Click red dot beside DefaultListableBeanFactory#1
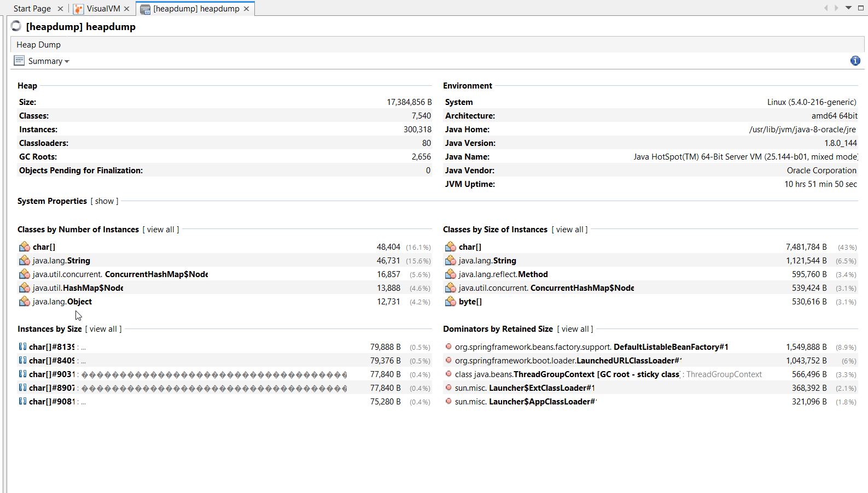 448,347
